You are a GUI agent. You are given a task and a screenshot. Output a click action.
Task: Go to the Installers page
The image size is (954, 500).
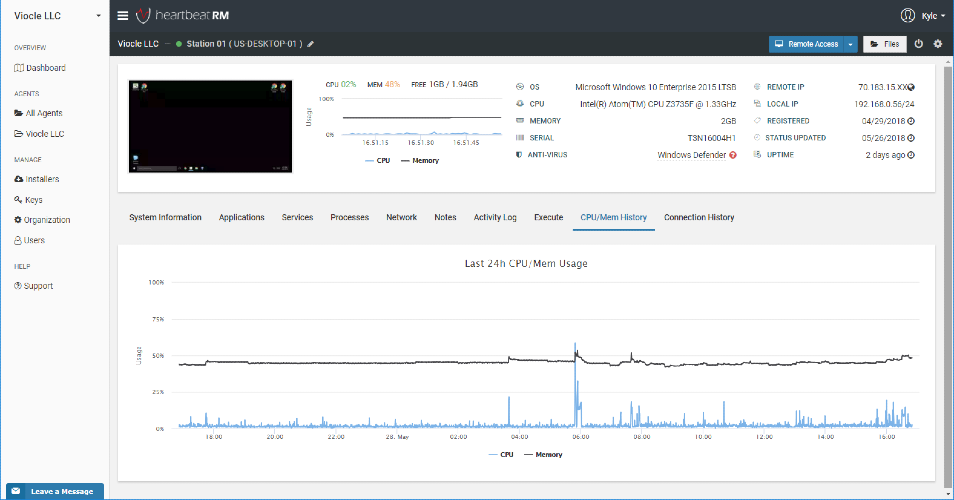[x=37, y=179]
